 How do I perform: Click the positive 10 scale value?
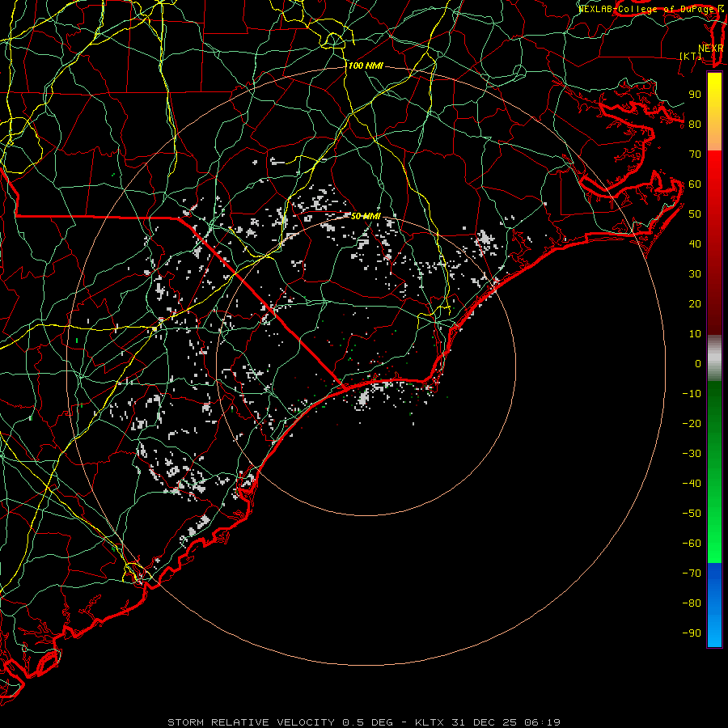tap(695, 334)
